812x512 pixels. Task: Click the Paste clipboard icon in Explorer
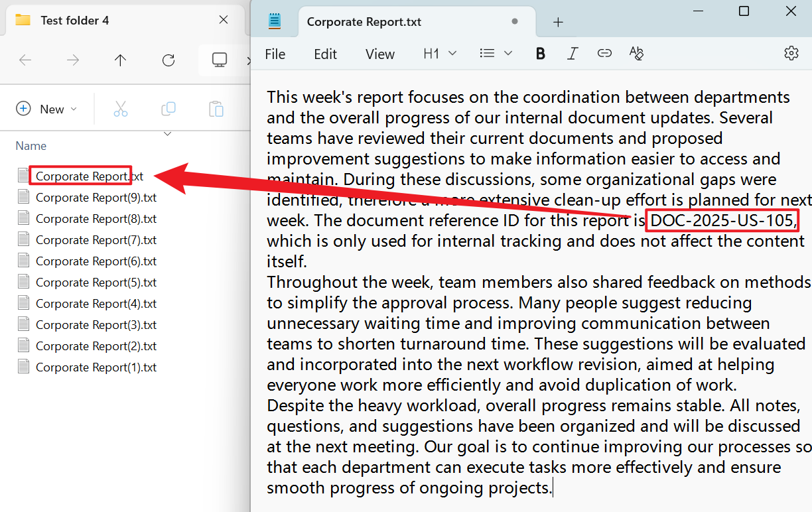point(216,109)
